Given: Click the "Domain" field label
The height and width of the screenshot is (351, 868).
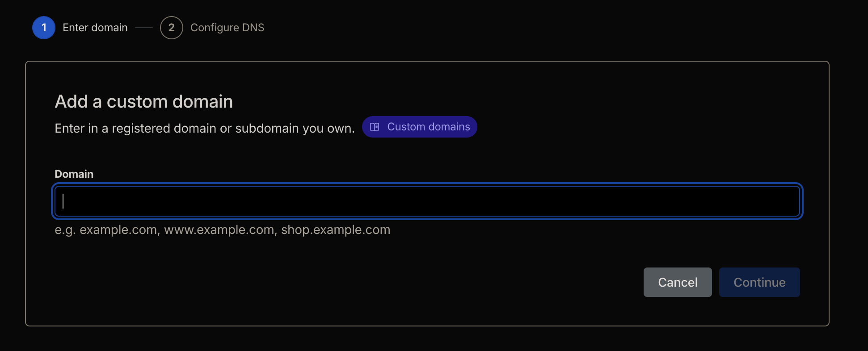Looking at the screenshot, I should 74,174.
